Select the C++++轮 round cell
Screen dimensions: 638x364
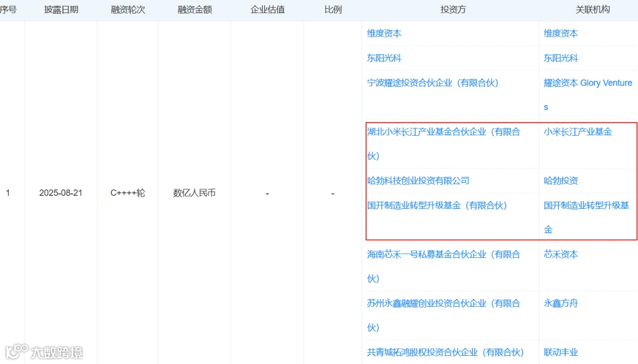coord(128,193)
